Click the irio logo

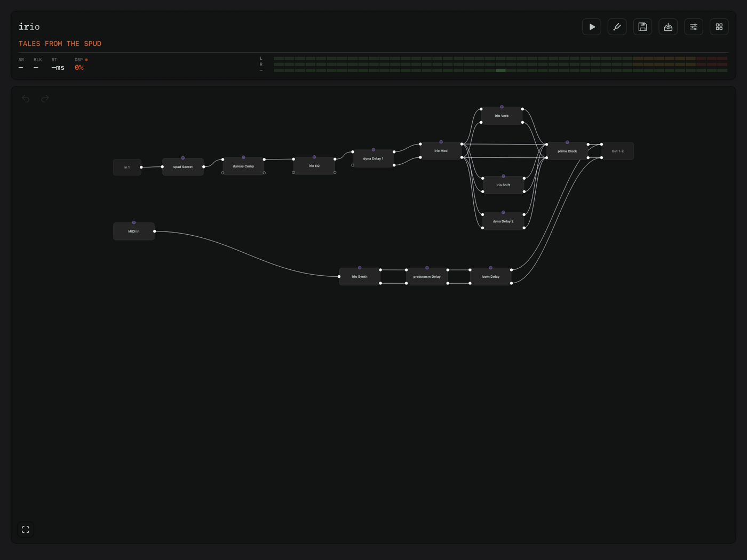(29, 27)
